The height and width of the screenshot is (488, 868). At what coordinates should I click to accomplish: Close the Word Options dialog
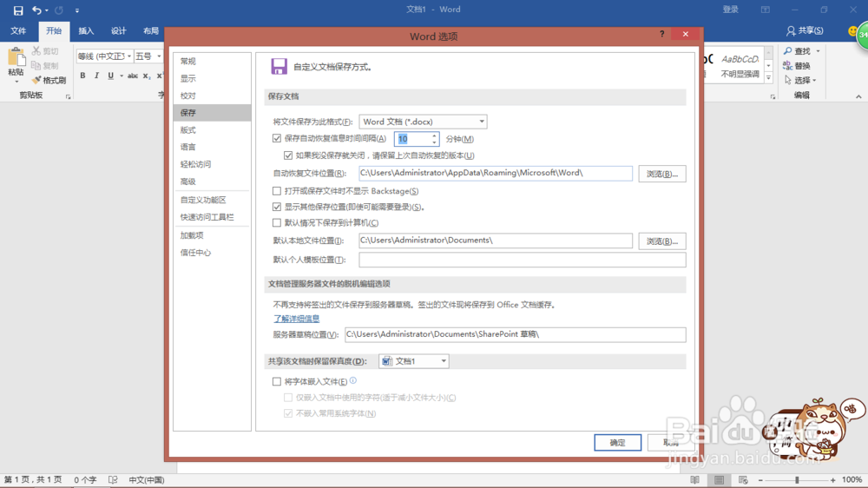pos(686,34)
